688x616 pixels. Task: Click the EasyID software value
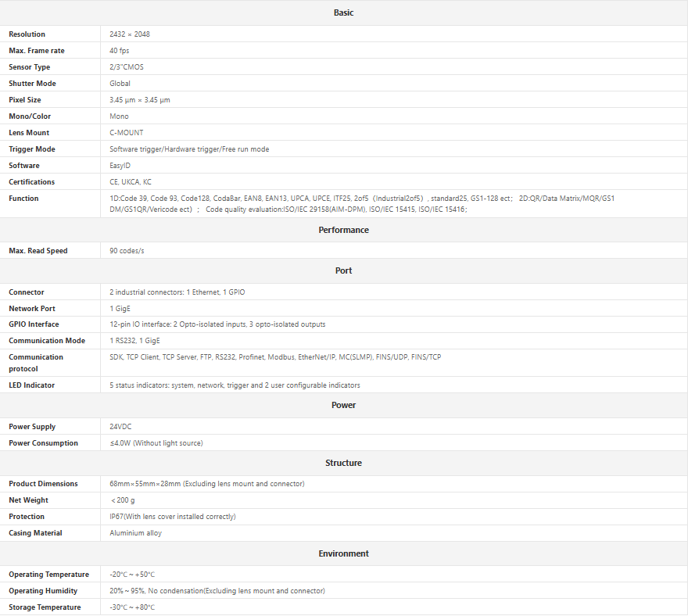pyautogui.click(x=120, y=166)
